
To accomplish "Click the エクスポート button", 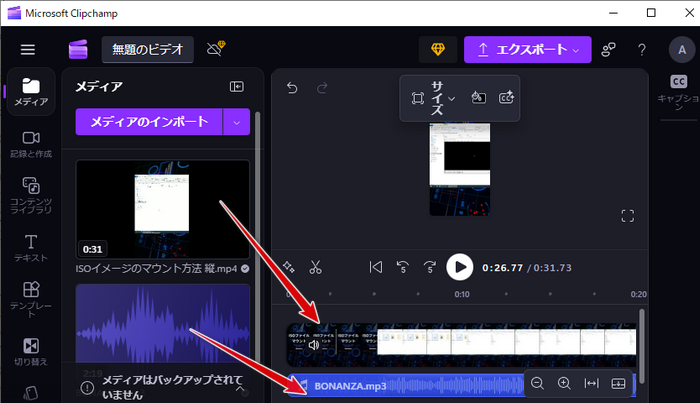I will click(x=528, y=50).
